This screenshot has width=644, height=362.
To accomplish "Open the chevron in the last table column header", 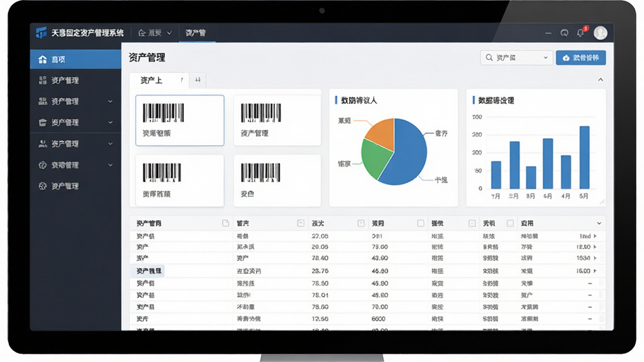I will click(599, 223).
